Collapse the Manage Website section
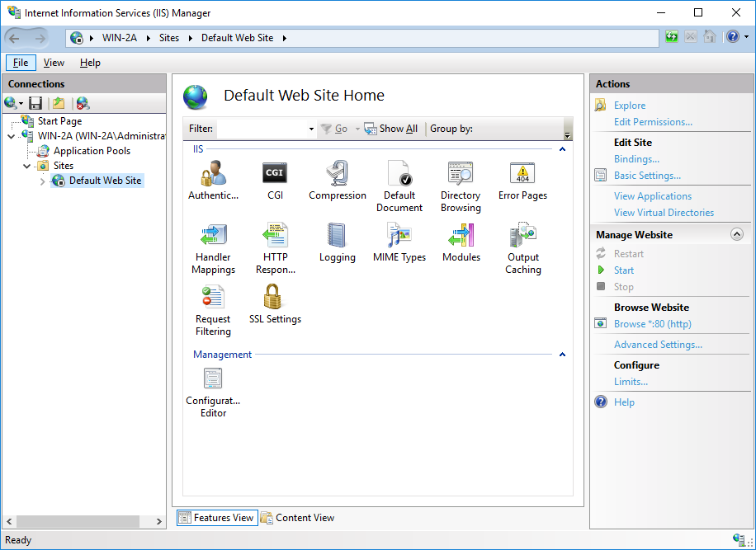The height and width of the screenshot is (550, 756). [x=737, y=235]
